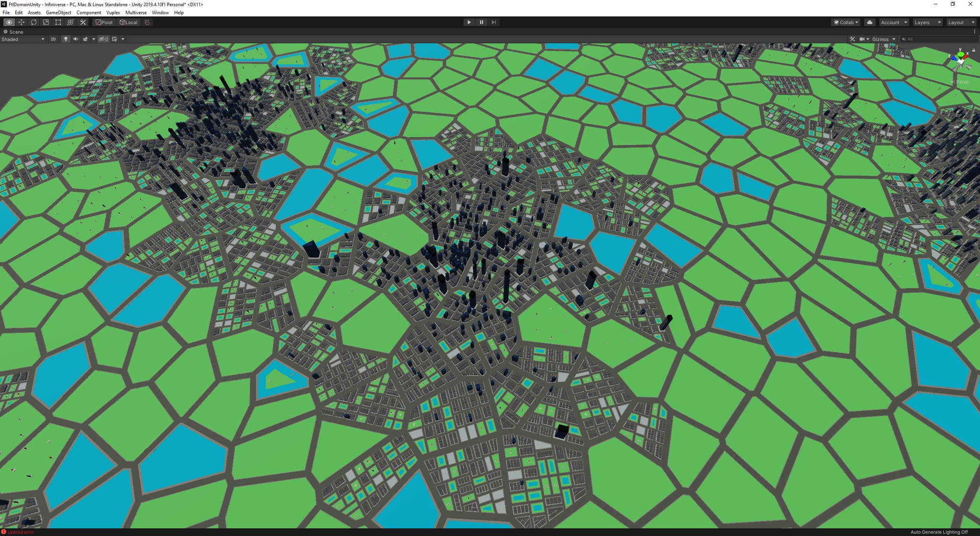Image resolution: width=980 pixels, height=536 pixels.
Task: Open Shaded draw mode dropdown
Action: point(23,39)
